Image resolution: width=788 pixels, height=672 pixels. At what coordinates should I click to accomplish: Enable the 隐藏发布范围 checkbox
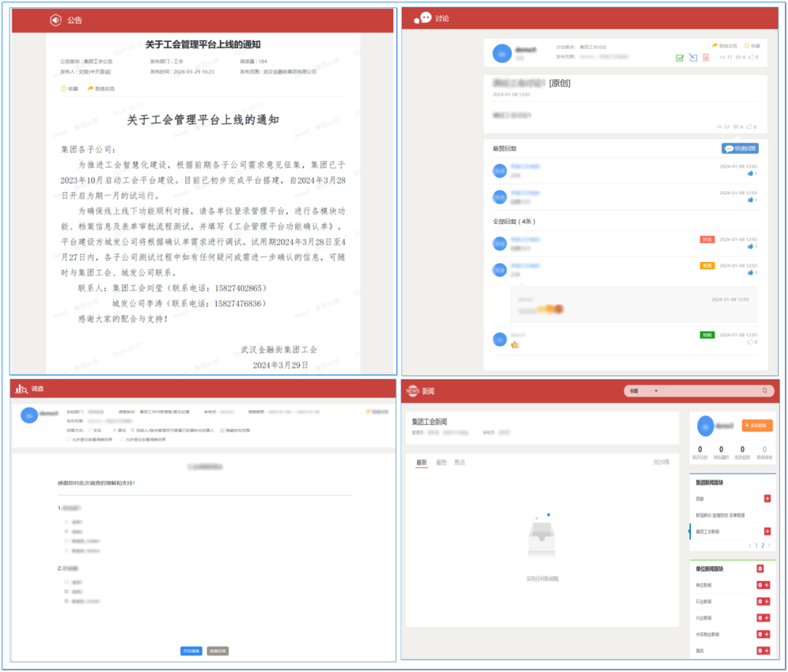[221, 430]
